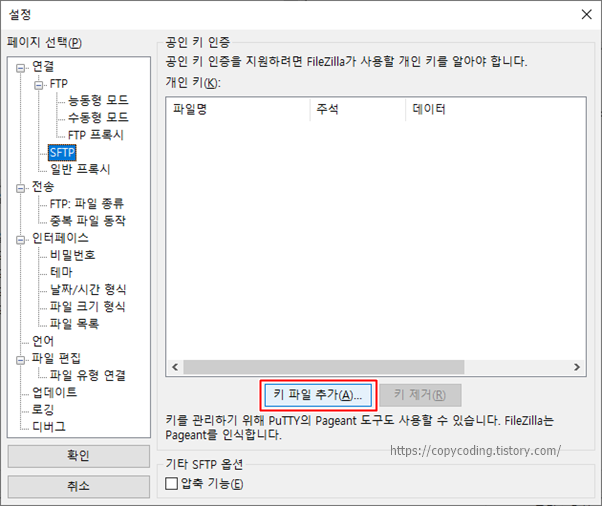Collapse the 인터페이스 tree node
602x506 pixels.
(20, 240)
